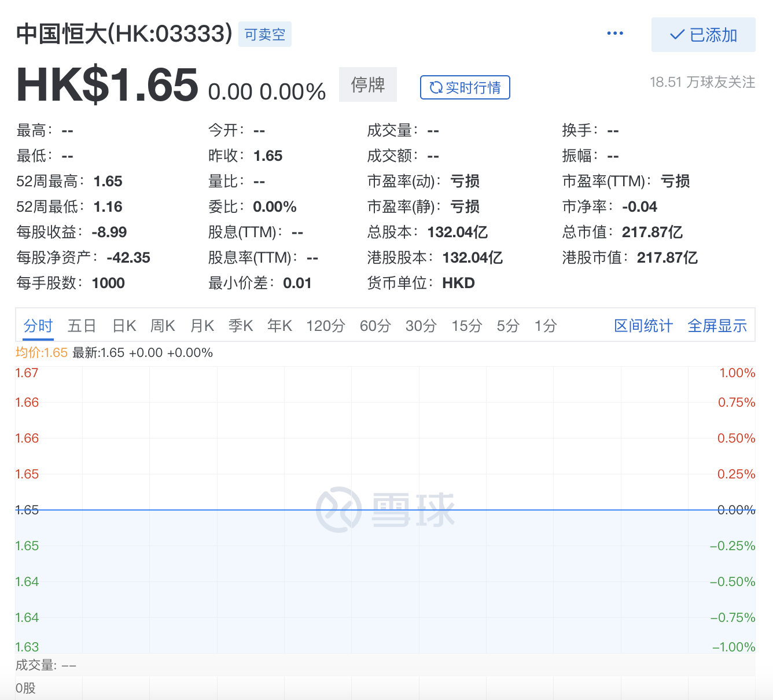Click the 总市值 value 217.87亿
Image resolution: width=773 pixels, height=700 pixels.
coord(653,232)
